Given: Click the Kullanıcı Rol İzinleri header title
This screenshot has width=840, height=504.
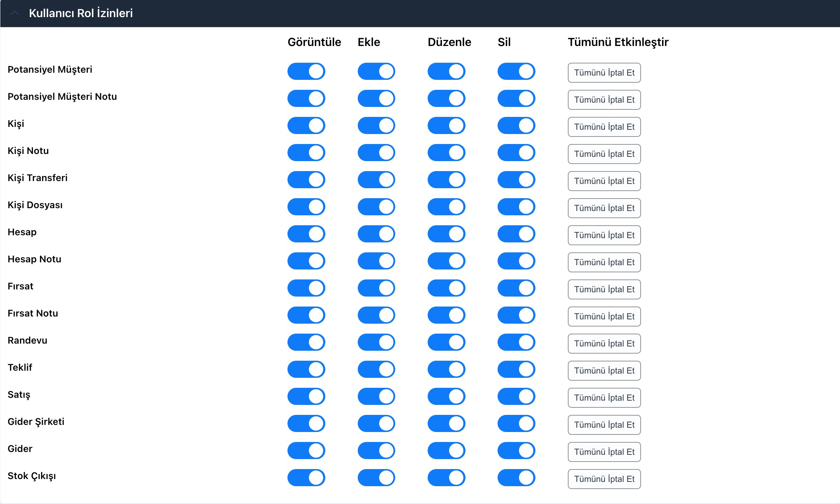Looking at the screenshot, I should coord(81,13).
